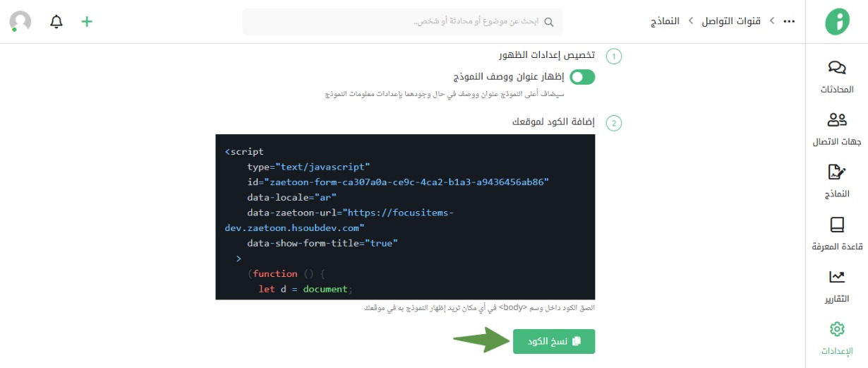Go to قنوات التواصل breadcrumb

pos(730,21)
